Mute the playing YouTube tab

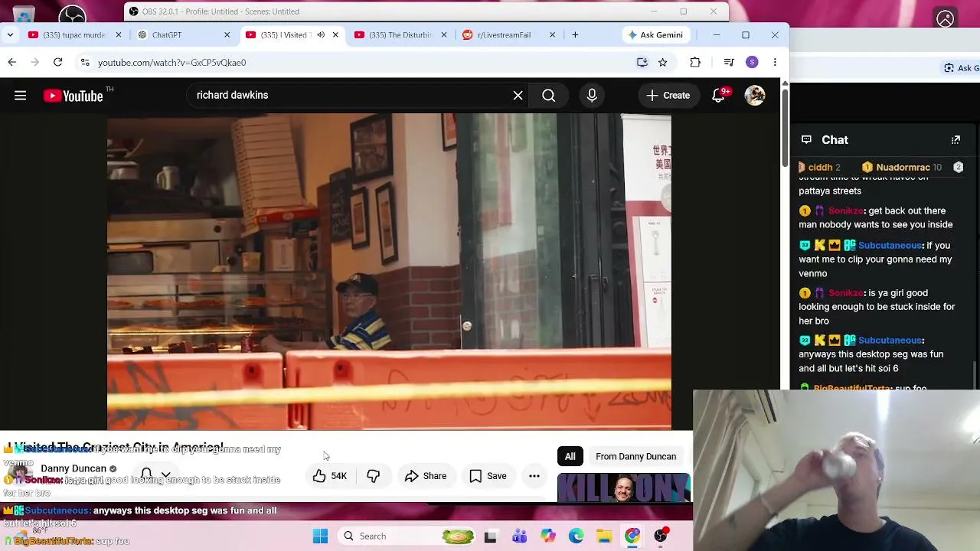click(x=321, y=35)
